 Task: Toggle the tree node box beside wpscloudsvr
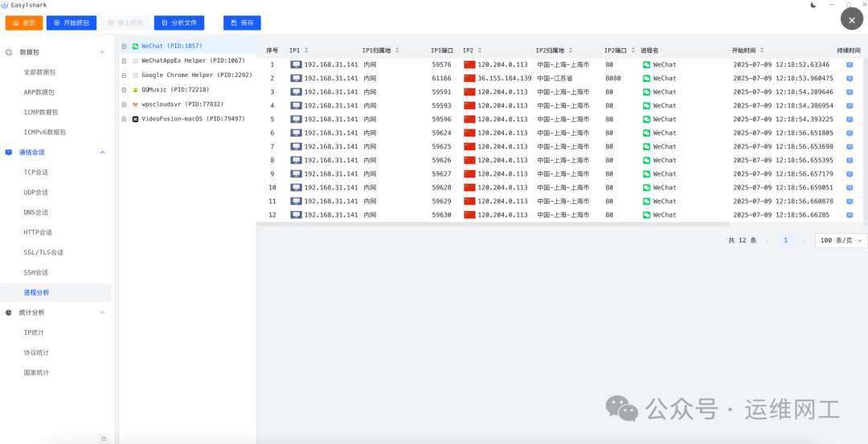124,104
